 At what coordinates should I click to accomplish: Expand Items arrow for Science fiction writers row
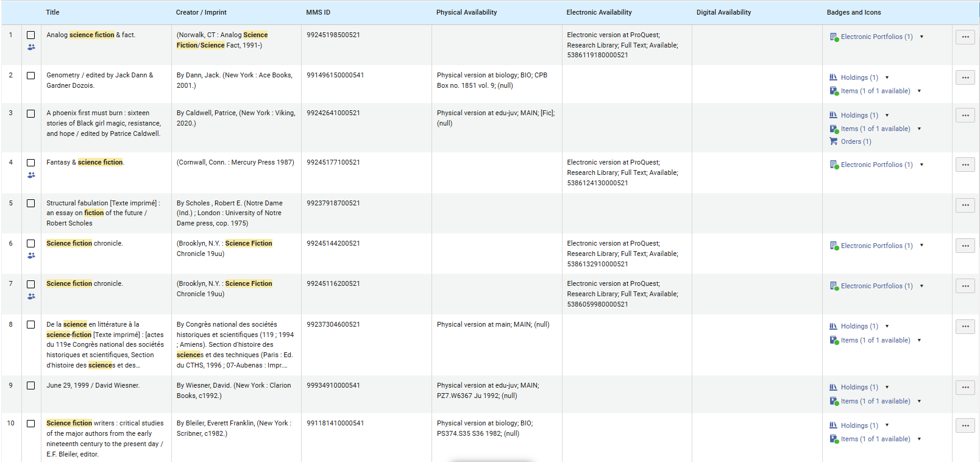[919, 439]
